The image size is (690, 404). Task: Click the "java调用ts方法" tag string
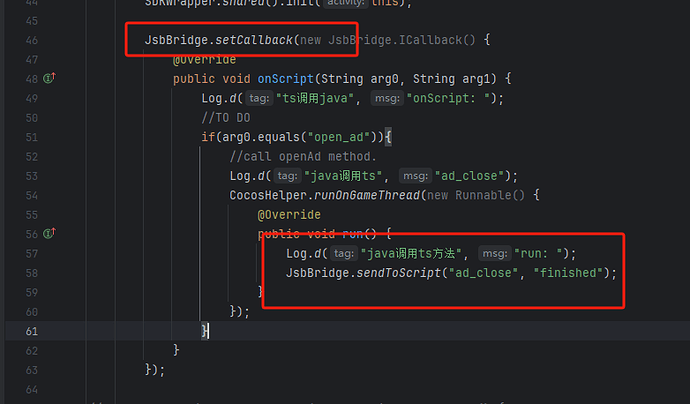(x=411, y=253)
